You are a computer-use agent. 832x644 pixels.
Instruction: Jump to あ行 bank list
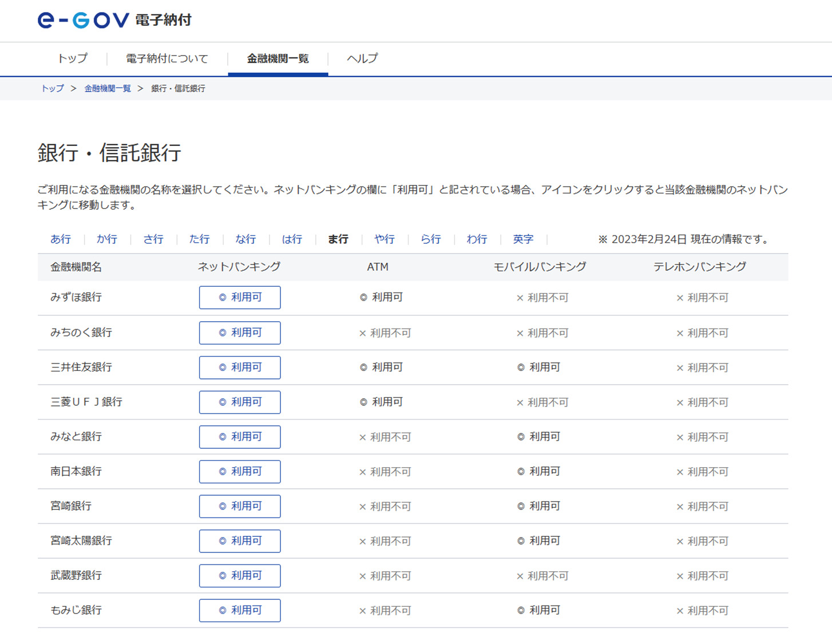[61, 239]
